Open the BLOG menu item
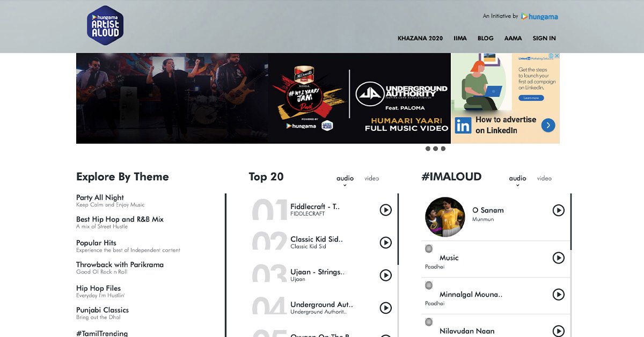The image size is (644, 337). 485,39
